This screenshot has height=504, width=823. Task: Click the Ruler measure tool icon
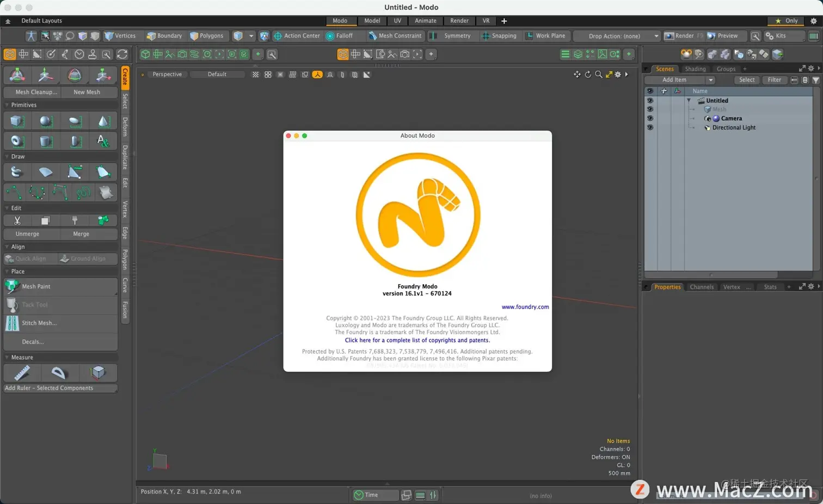point(22,373)
